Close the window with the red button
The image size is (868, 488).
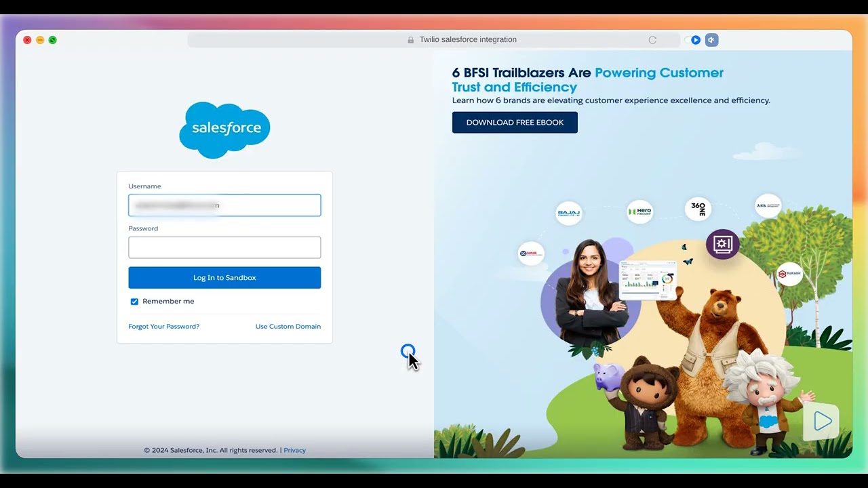click(x=27, y=40)
